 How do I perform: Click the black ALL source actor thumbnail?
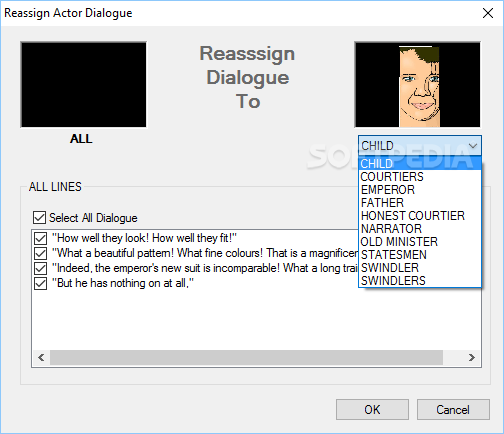(83, 85)
